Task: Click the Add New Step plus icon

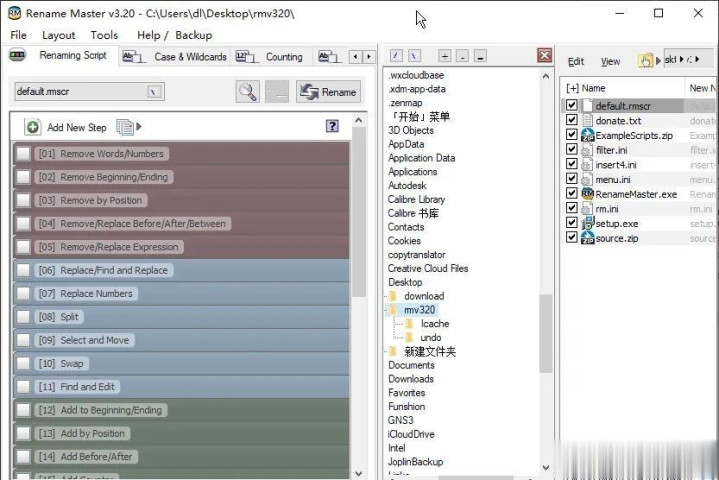Action: pyautogui.click(x=33, y=127)
